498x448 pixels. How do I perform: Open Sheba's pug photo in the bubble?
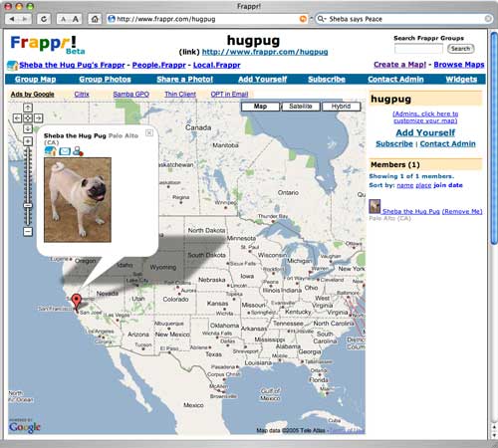(x=78, y=200)
